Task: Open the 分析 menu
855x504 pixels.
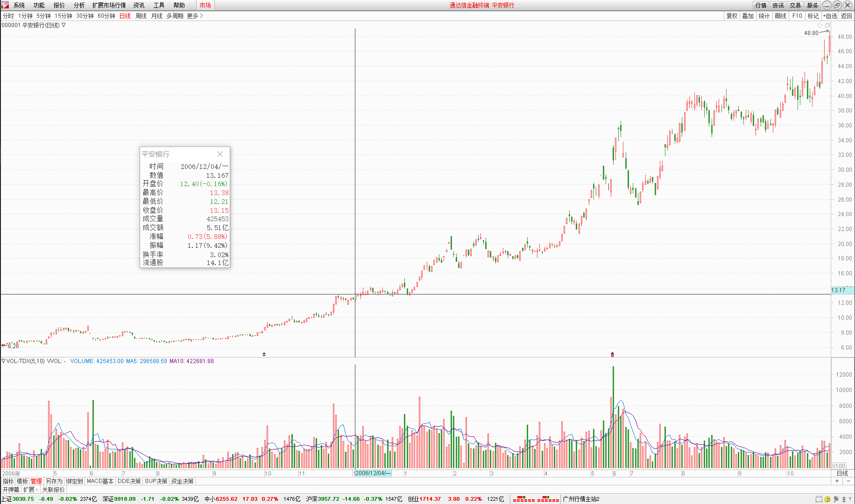Action: click(x=79, y=5)
